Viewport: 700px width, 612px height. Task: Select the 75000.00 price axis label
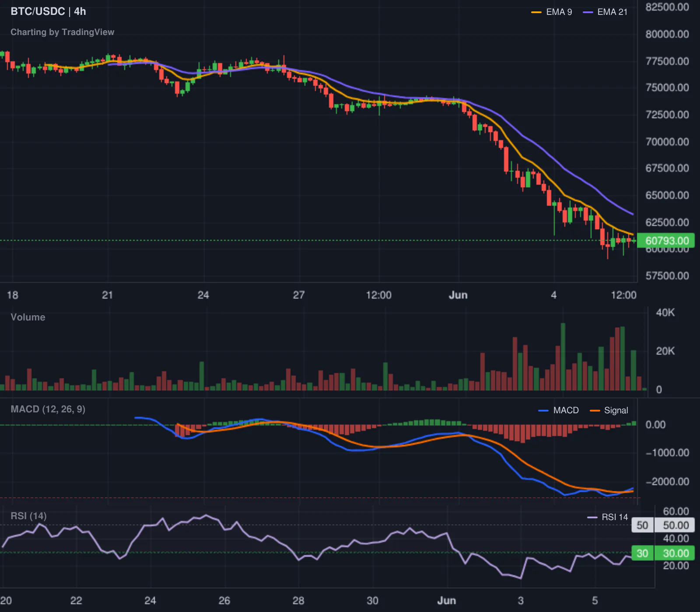[x=667, y=88]
